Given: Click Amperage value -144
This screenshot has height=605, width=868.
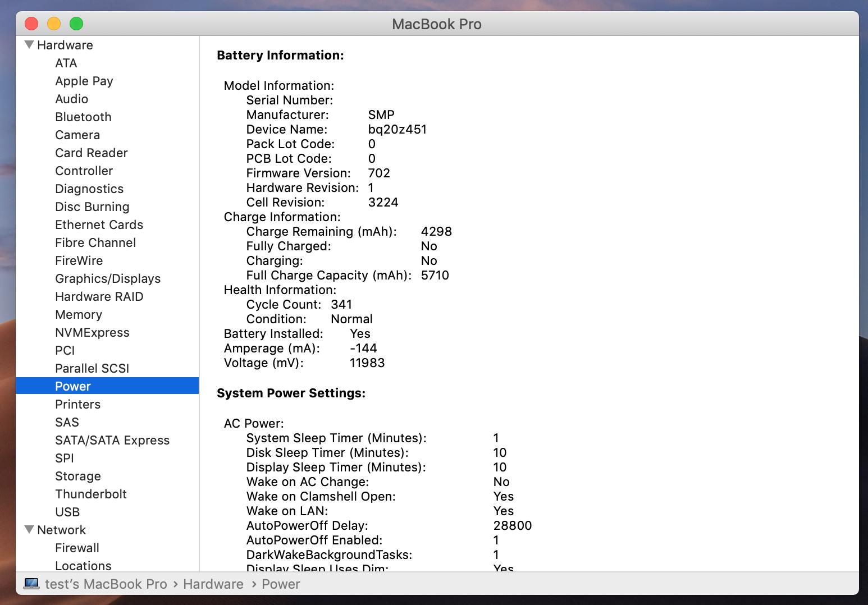Looking at the screenshot, I should 363,348.
